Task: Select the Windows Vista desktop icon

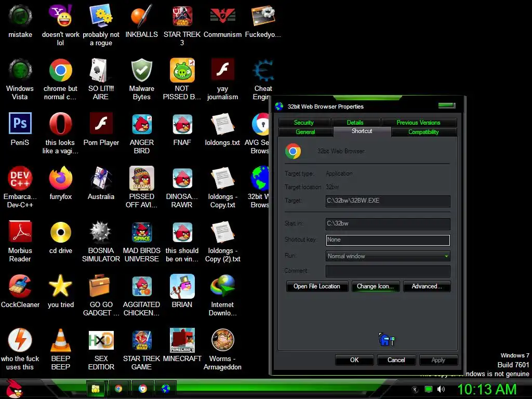Action: pos(20,79)
